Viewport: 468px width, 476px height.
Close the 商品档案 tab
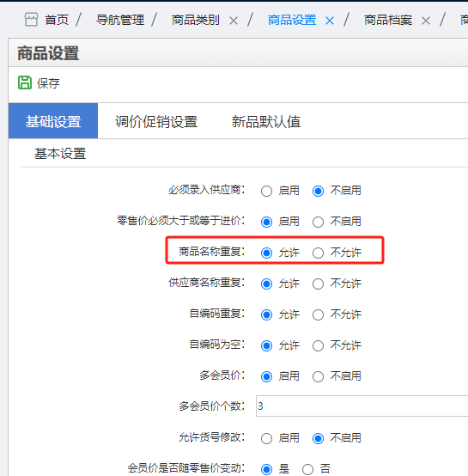(426, 21)
